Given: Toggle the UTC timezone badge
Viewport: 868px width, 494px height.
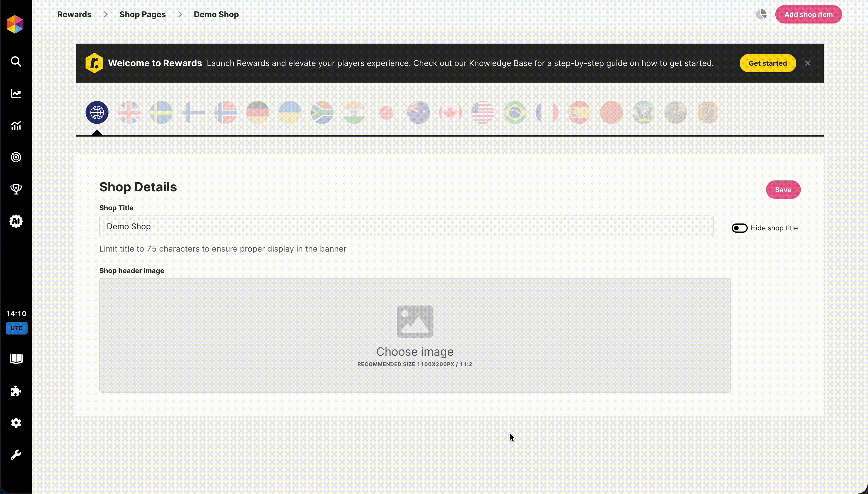Looking at the screenshot, I should [16, 328].
